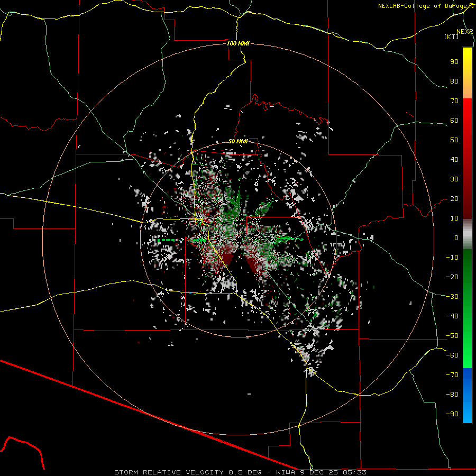Click the red outbound segment of the color bar
The height and width of the screenshot is (476, 476).
467,159
